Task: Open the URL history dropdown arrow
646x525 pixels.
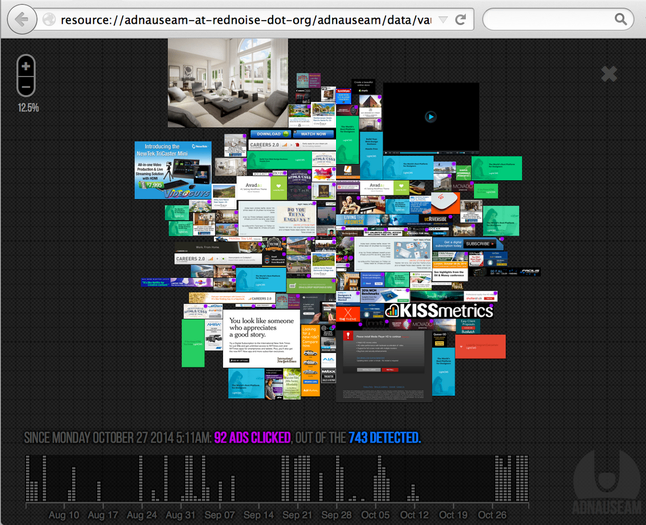Action: pyautogui.click(x=443, y=19)
